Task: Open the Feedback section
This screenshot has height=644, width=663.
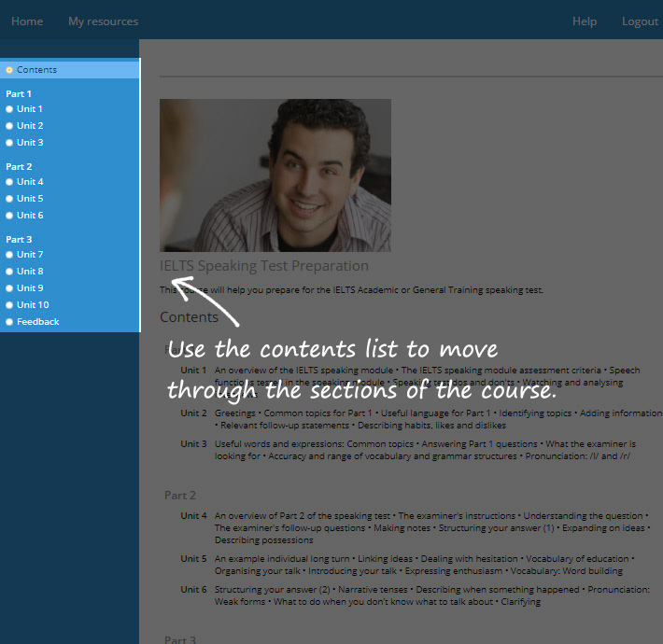Action: pos(37,322)
